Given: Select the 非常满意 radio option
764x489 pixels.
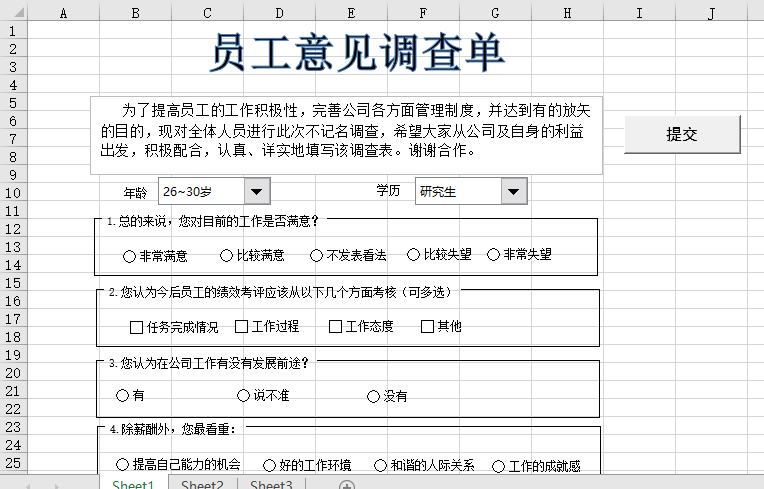Looking at the screenshot, I should point(129,256).
